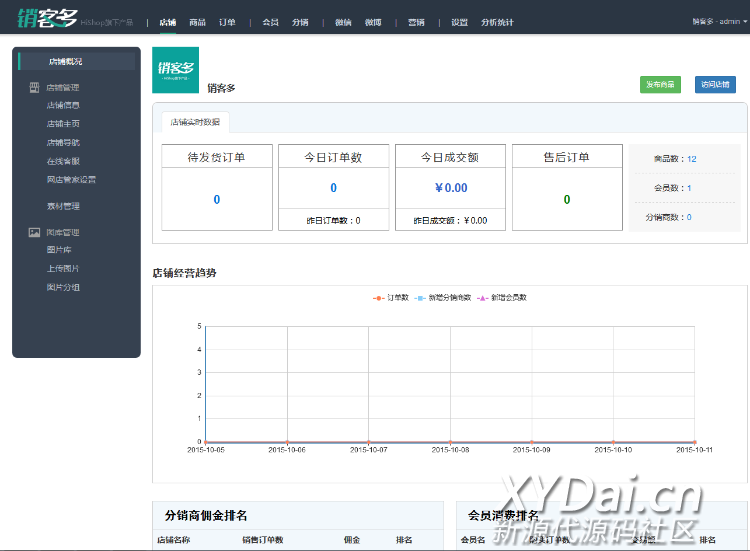Click the 会员数 value 1
This screenshot has height=551, width=750.
689,188
